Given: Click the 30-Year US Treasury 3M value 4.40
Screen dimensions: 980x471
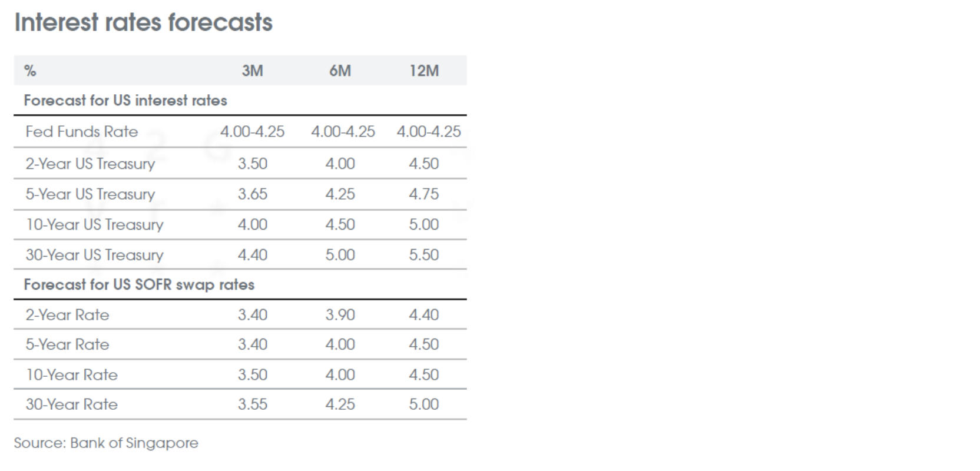Looking at the screenshot, I should pos(253,255).
